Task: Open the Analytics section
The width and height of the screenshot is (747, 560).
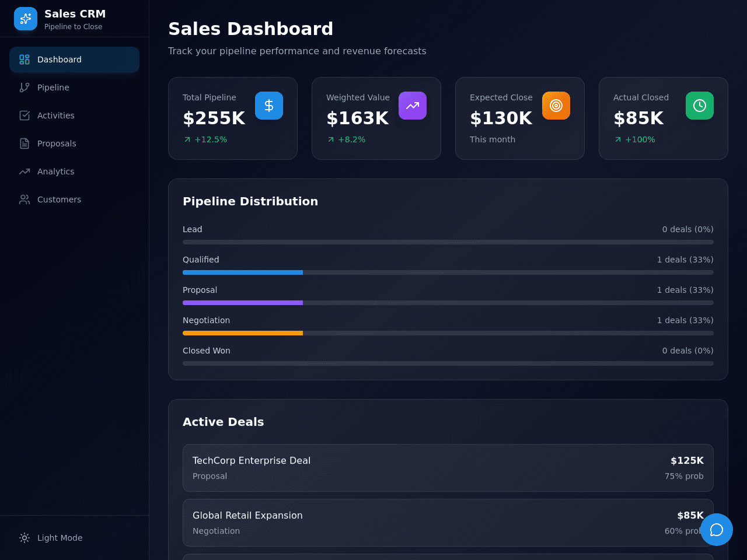Action: [74, 171]
